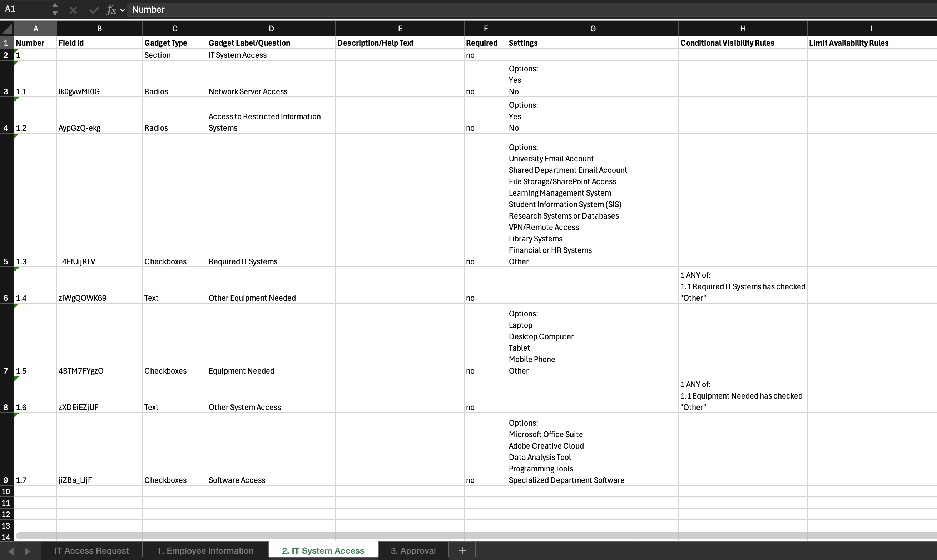The height and width of the screenshot is (560, 937).
Task: Select column D header
Action: pyautogui.click(x=271, y=28)
